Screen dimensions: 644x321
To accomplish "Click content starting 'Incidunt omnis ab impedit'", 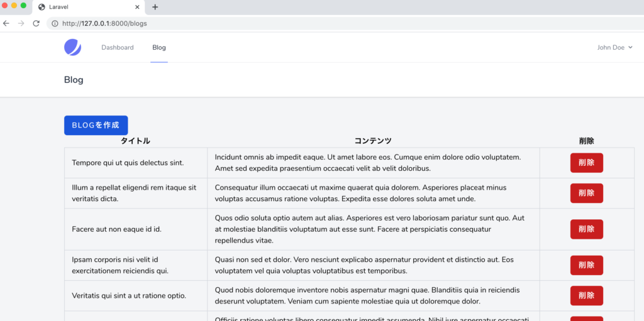I will (x=368, y=163).
